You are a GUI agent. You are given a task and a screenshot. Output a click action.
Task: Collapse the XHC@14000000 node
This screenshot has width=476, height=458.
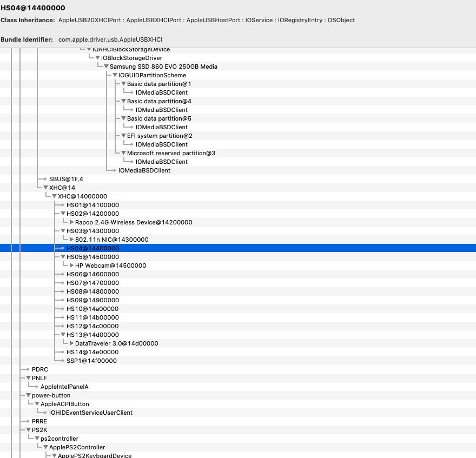[54, 196]
